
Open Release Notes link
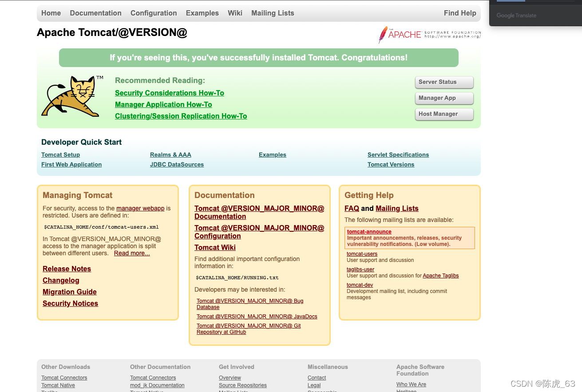(67, 269)
